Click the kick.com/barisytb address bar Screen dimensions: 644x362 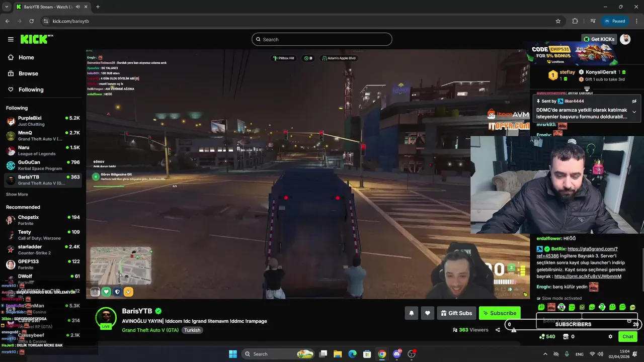tap(302, 21)
